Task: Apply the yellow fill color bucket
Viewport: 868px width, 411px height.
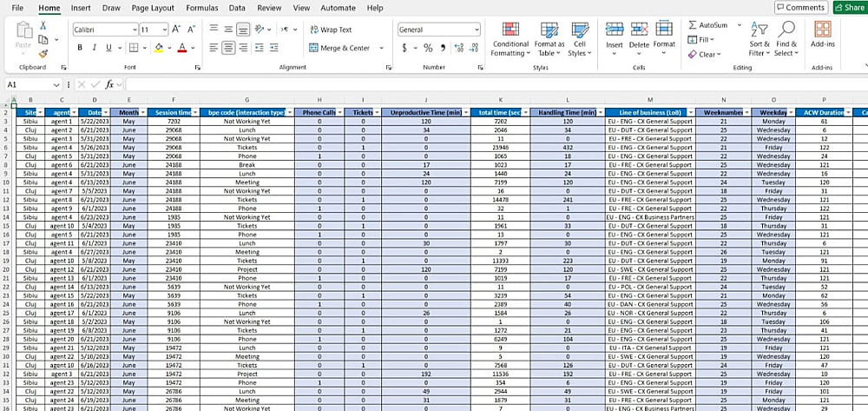Action: (159, 48)
